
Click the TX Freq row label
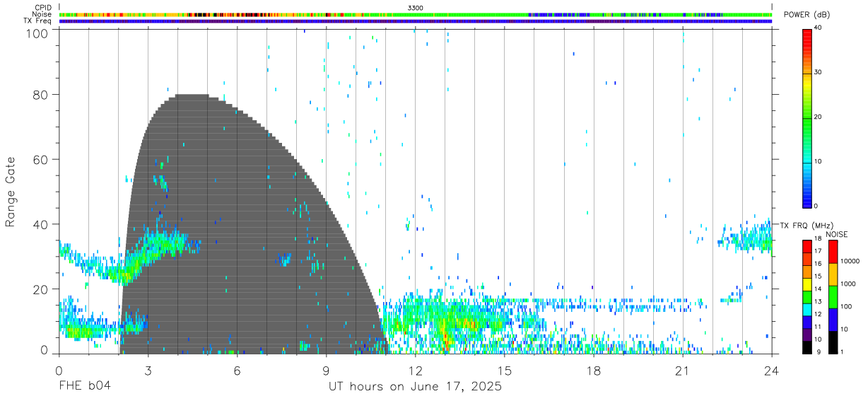click(38, 21)
